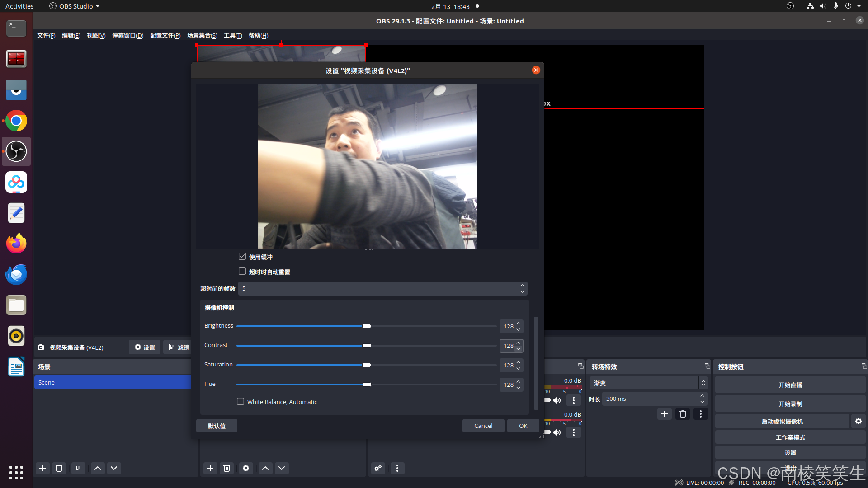This screenshot has width=868, height=488.
Task: Add a new scene transition
Action: click(664, 414)
